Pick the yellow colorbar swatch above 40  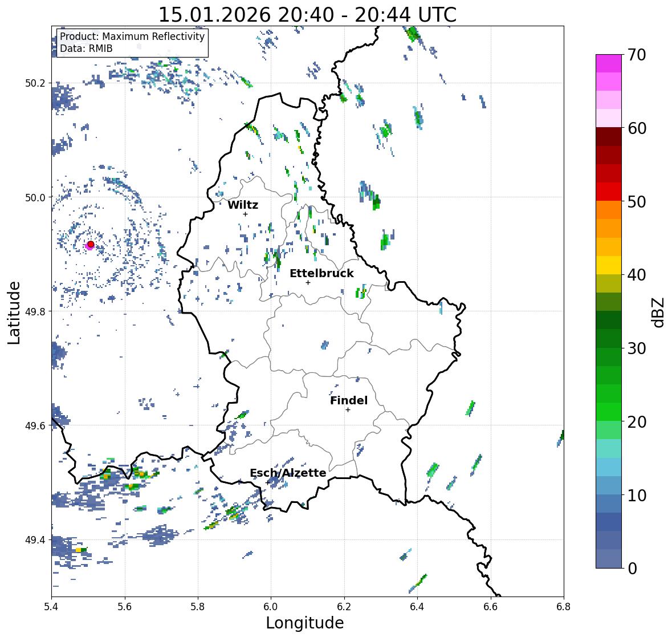coord(609,265)
